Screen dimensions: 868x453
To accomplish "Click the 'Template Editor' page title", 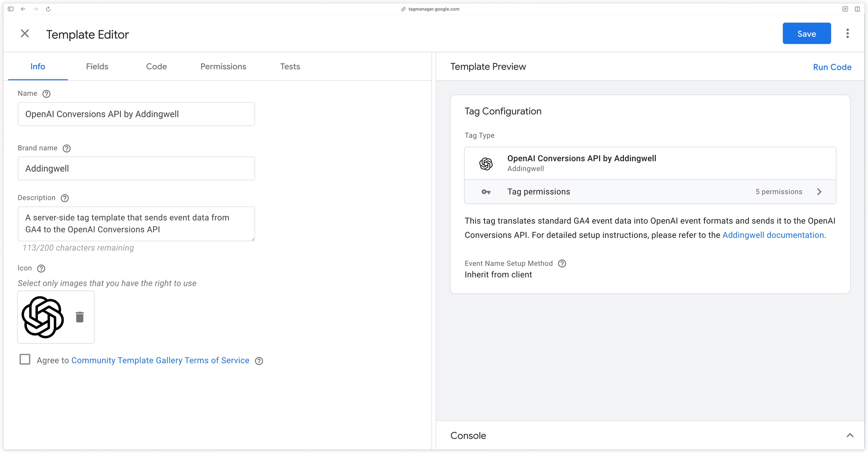I will [87, 35].
